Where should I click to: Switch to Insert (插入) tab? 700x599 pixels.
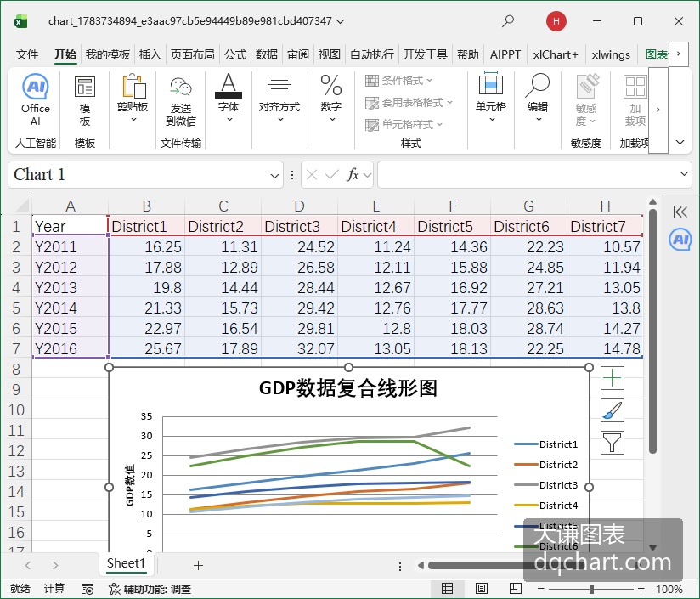(x=150, y=54)
